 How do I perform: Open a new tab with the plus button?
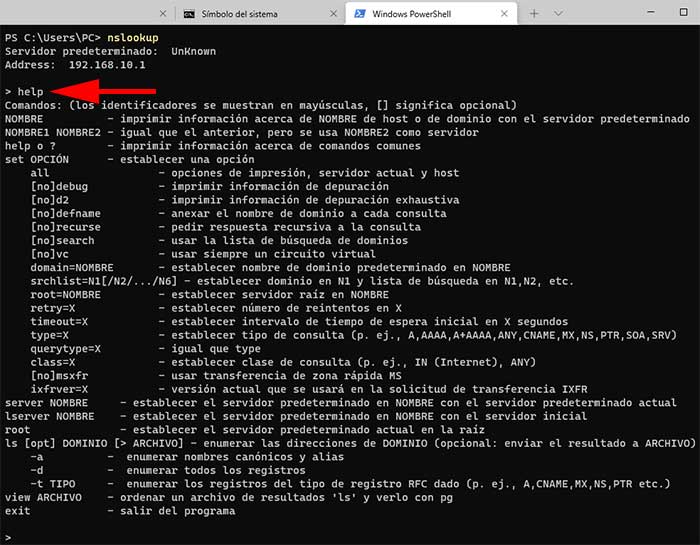tap(534, 14)
